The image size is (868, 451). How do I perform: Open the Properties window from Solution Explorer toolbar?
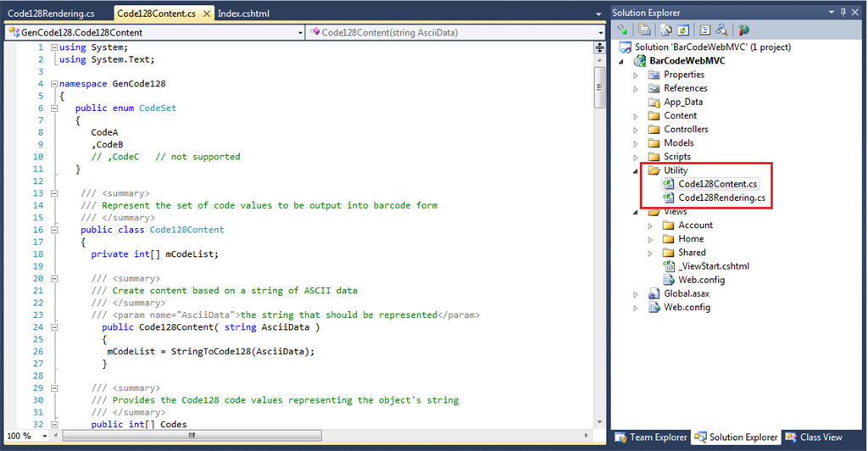point(645,30)
